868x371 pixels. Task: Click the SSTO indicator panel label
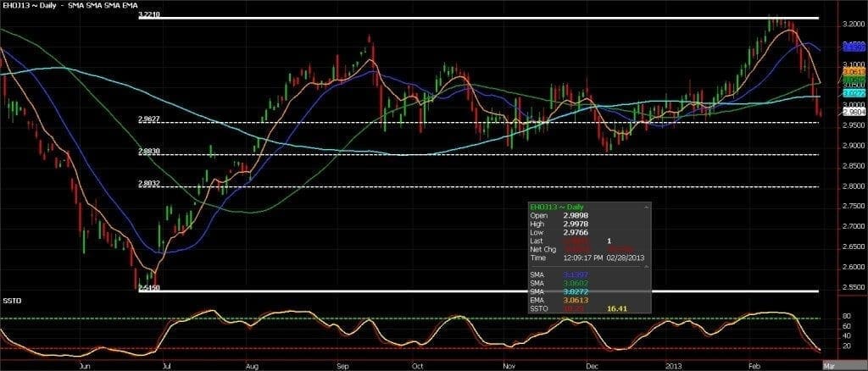coord(9,300)
